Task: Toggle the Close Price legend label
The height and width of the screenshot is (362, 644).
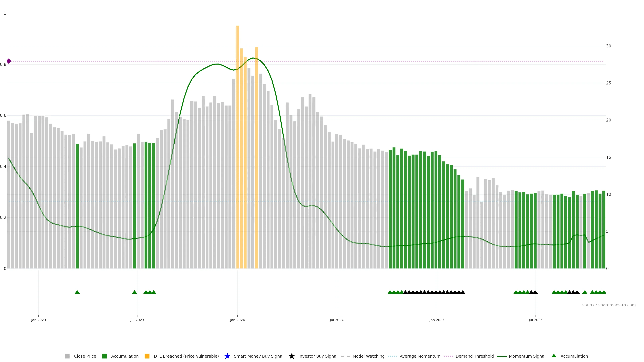Action: coord(85,356)
